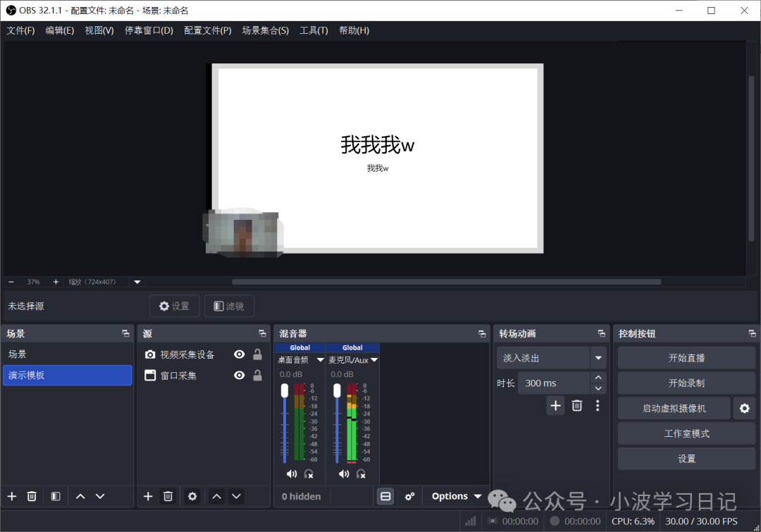The image size is (761, 532).
Task: Delete selected source using trash icon
Action: click(168, 496)
